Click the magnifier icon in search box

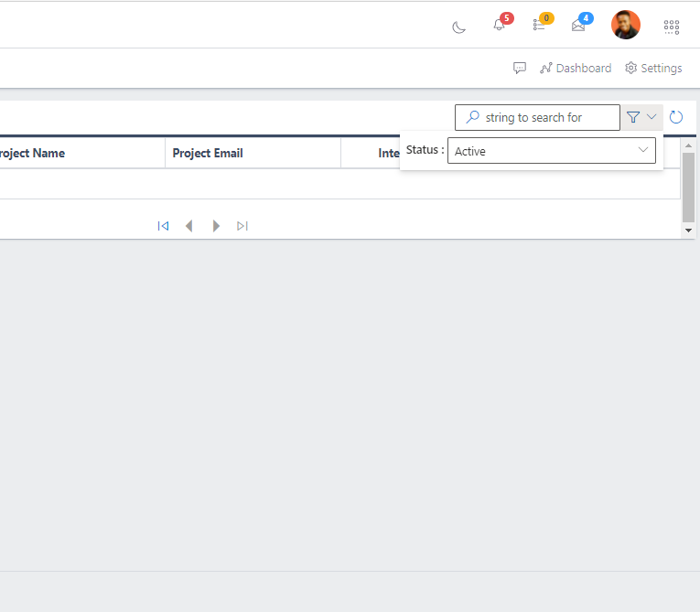pos(472,117)
